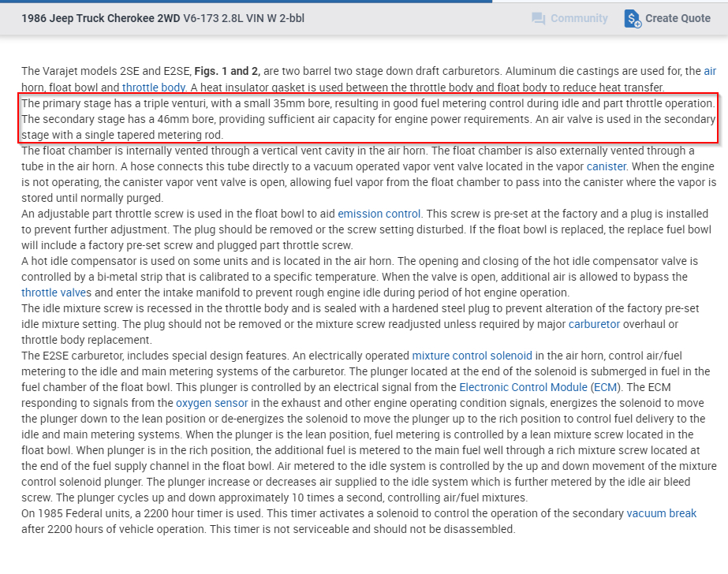Viewport: 728px width, 574px height.
Task: Click text 'approximately 10 times a second'
Action: pyautogui.click(x=301, y=498)
